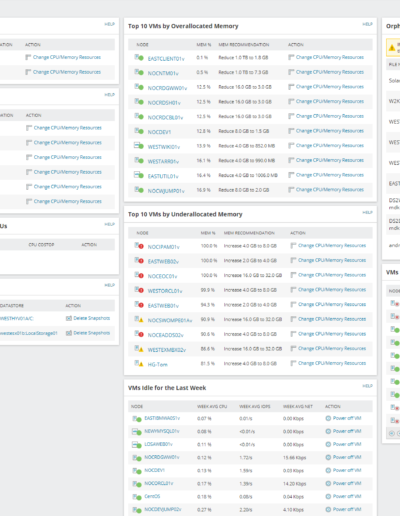The height and width of the screenshot is (516, 400).
Task: Open the EASTWEB01v node link
Action: 163,306
